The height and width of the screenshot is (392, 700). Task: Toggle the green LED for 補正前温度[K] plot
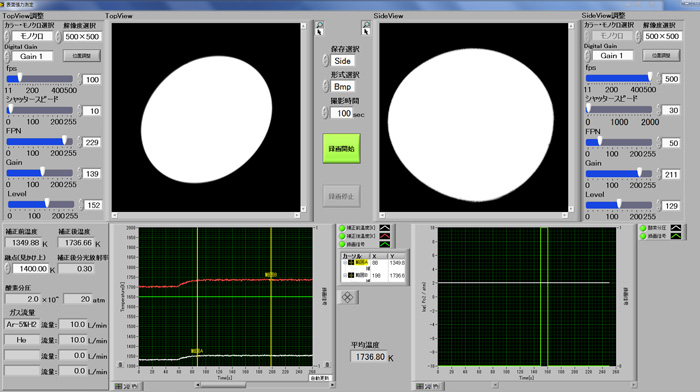tap(342, 228)
